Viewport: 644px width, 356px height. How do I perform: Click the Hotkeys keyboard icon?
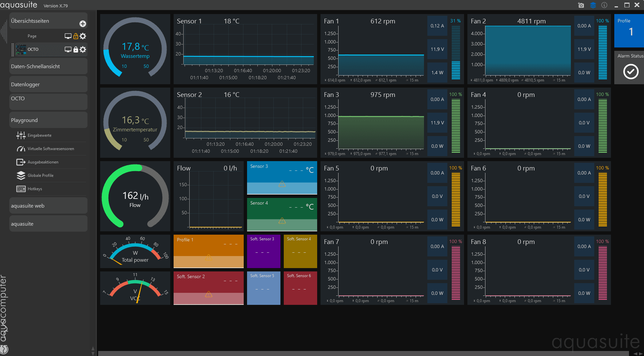pyautogui.click(x=21, y=189)
